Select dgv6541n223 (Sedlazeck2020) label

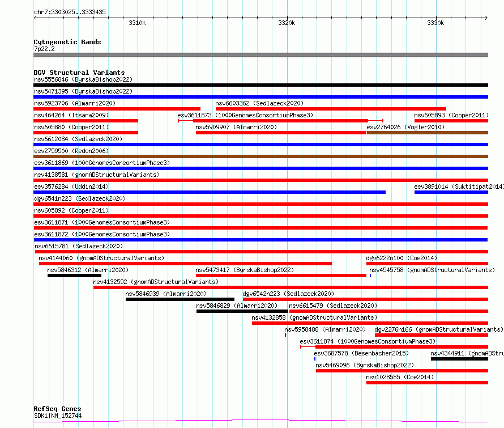[x=80, y=198]
